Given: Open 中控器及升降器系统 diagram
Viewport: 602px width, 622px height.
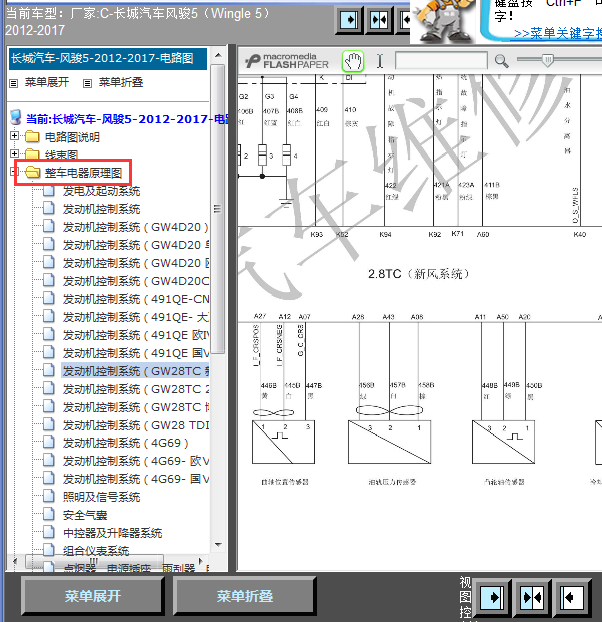Looking at the screenshot, I should click(113, 533).
